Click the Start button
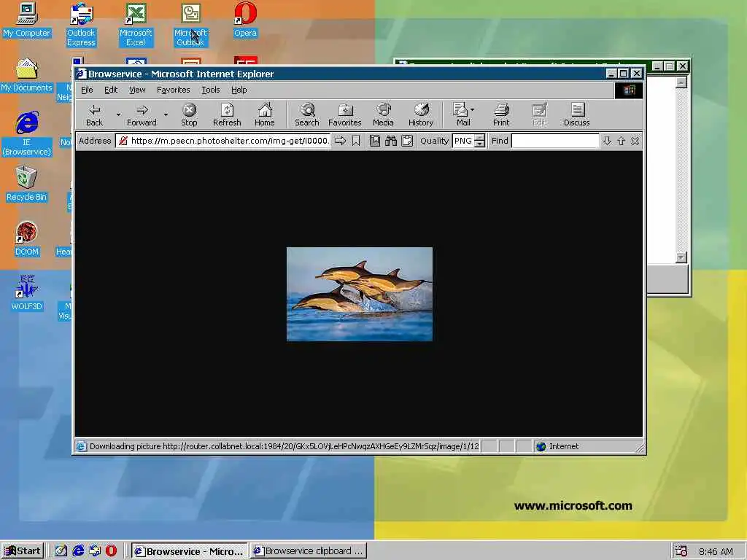The height and width of the screenshot is (560, 747). coord(23,551)
